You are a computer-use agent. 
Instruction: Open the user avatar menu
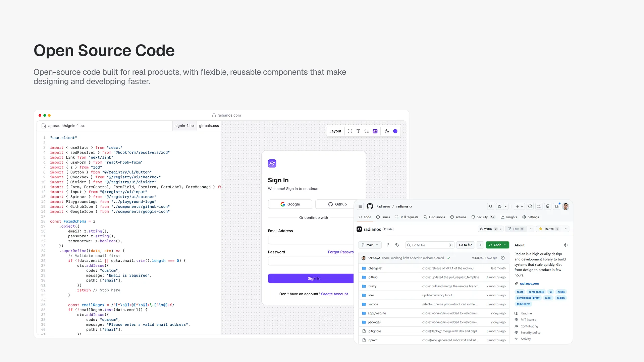pos(566,206)
